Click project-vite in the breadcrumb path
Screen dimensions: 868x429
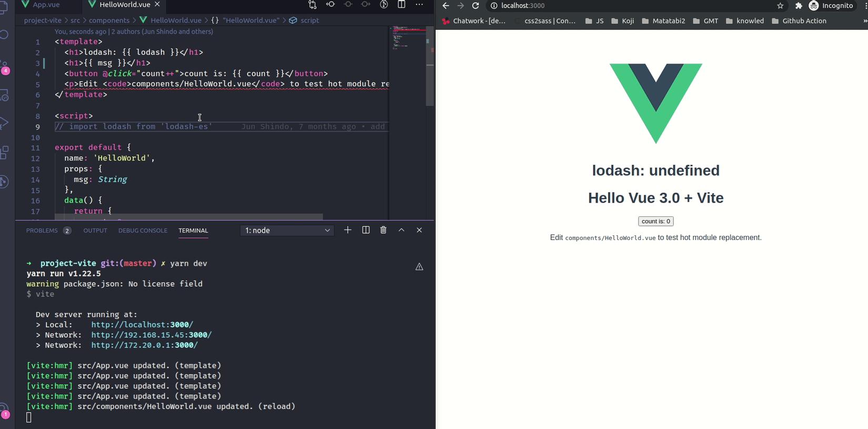(x=43, y=20)
